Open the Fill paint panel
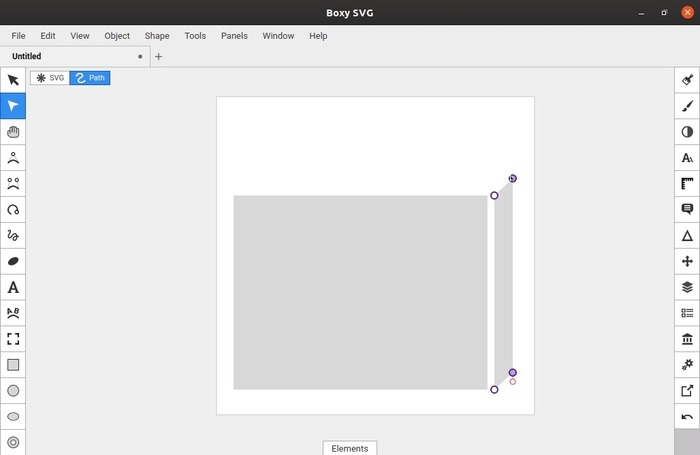 [x=687, y=80]
